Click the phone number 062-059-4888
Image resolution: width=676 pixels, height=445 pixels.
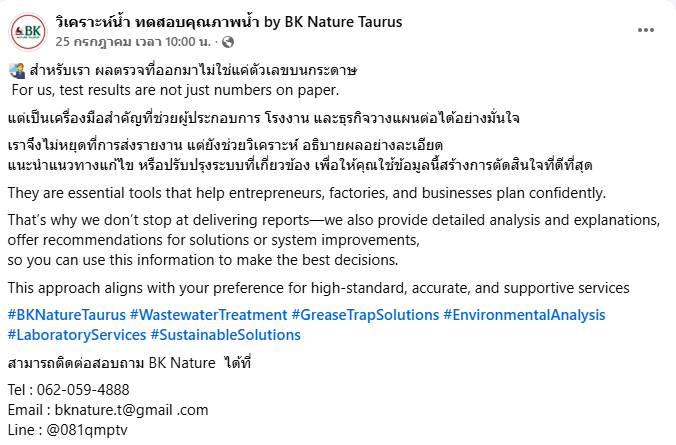click(x=86, y=390)
